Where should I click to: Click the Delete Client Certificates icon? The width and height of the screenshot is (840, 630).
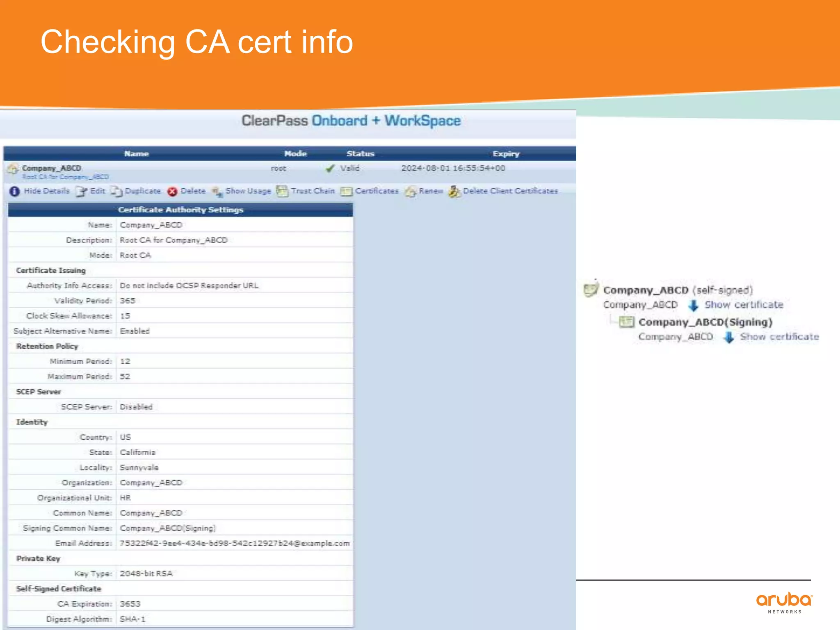[x=454, y=191]
